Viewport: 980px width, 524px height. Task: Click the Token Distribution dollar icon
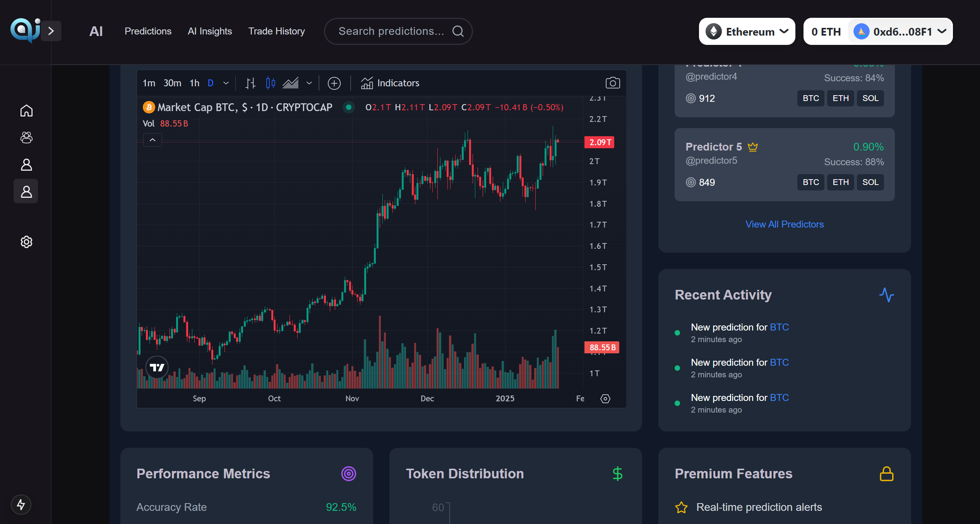tap(617, 474)
